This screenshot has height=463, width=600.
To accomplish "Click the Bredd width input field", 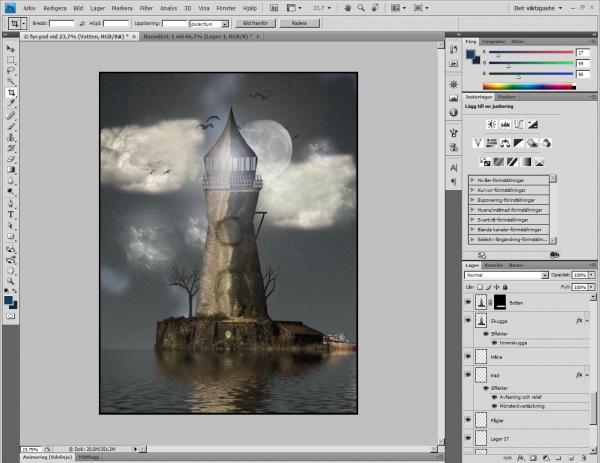I will (x=62, y=23).
